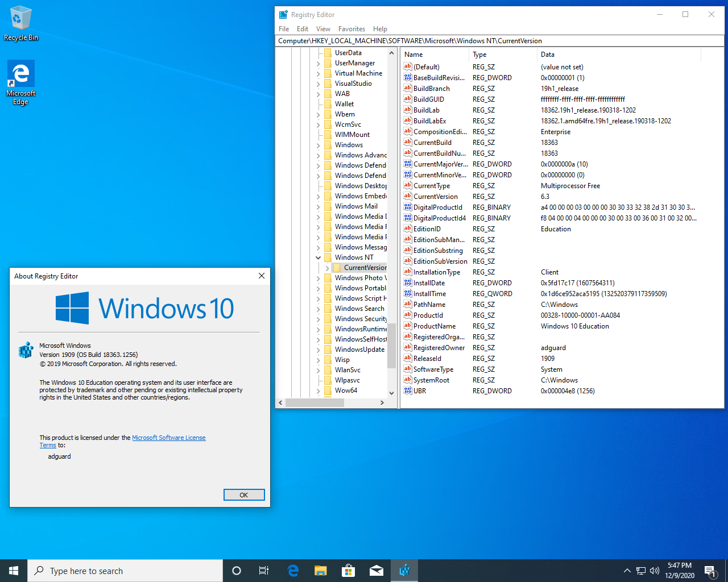Select the DigitalProductId binary value icon
Image resolution: width=728 pixels, height=582 pixels.
pos(407,207)
